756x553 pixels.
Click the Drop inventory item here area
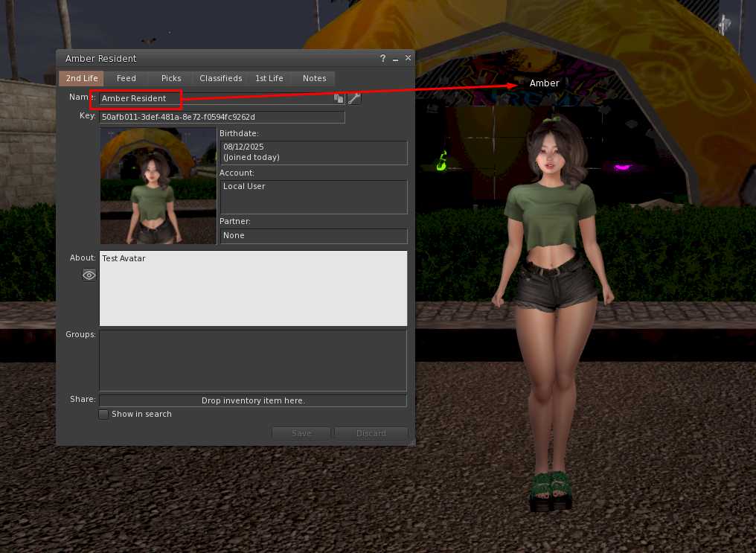(253, 400)
